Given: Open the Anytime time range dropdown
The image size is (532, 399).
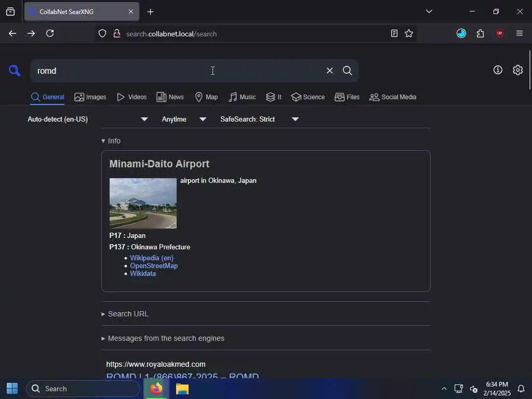Looking at the screenshot, I should pos(184,119).
